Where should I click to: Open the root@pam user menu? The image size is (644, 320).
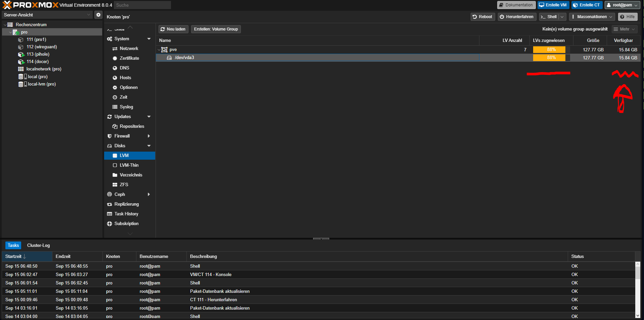(x=622, y=5)
